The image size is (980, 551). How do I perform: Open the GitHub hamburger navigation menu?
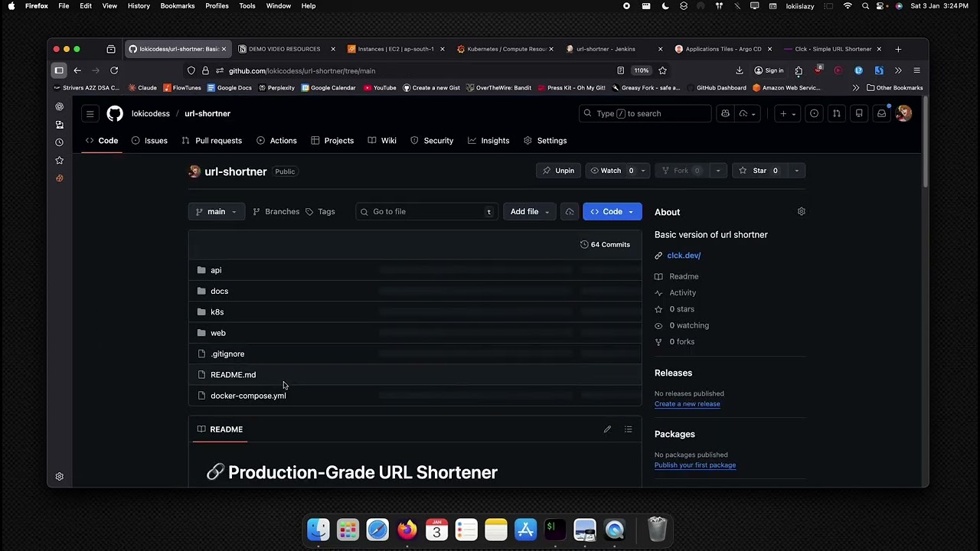click(x=90, y=114)
